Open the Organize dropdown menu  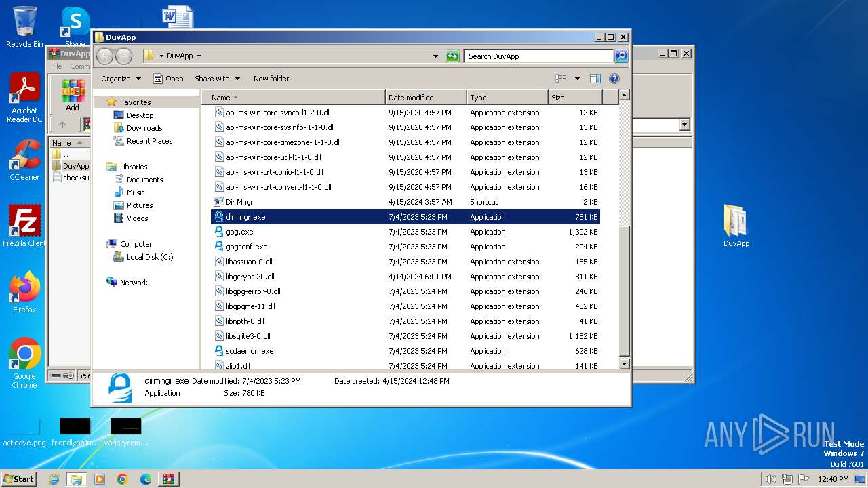click(121, 79)
